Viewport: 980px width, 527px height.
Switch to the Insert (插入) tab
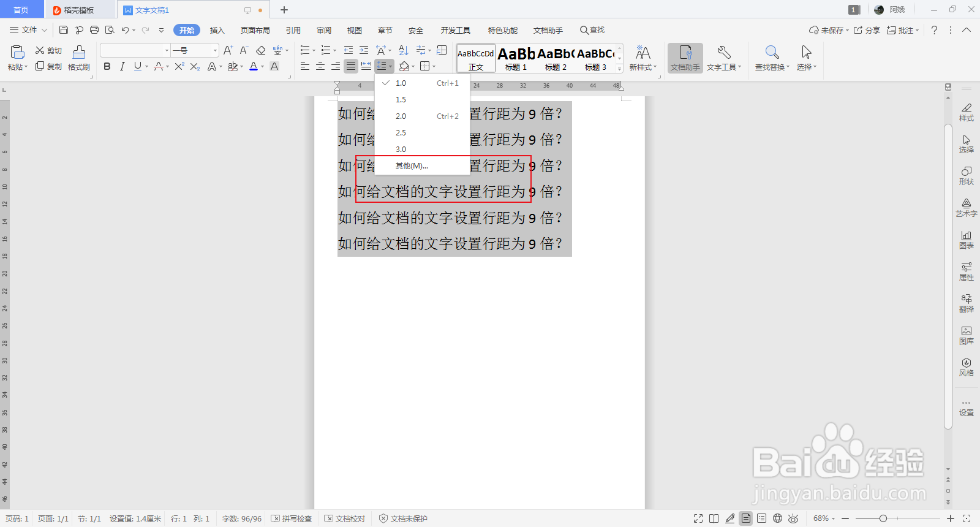click(x=217, y=30)
